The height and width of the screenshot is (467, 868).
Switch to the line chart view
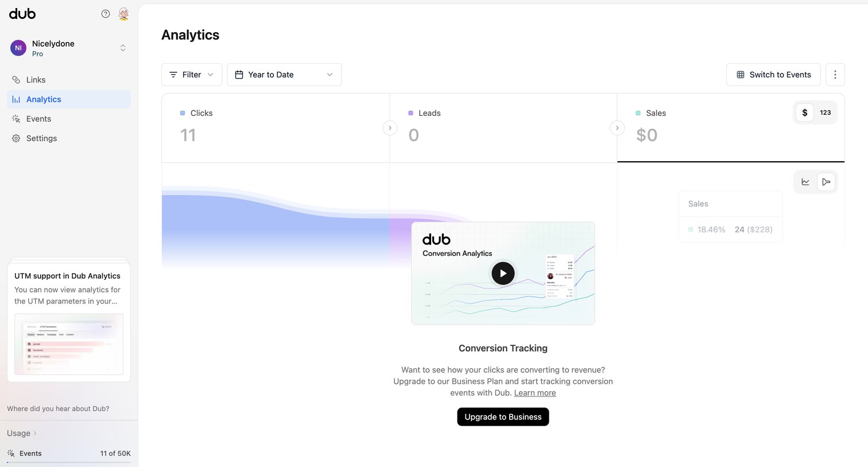point(805,182)
